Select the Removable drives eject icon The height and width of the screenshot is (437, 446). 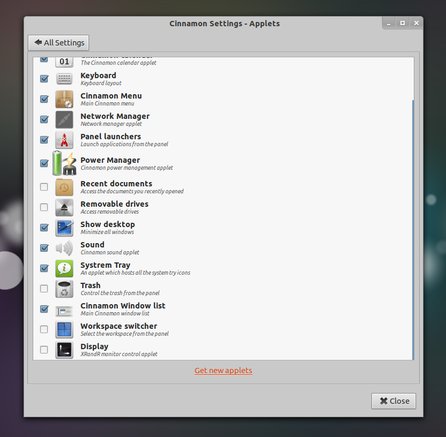(x=64, y=208)
